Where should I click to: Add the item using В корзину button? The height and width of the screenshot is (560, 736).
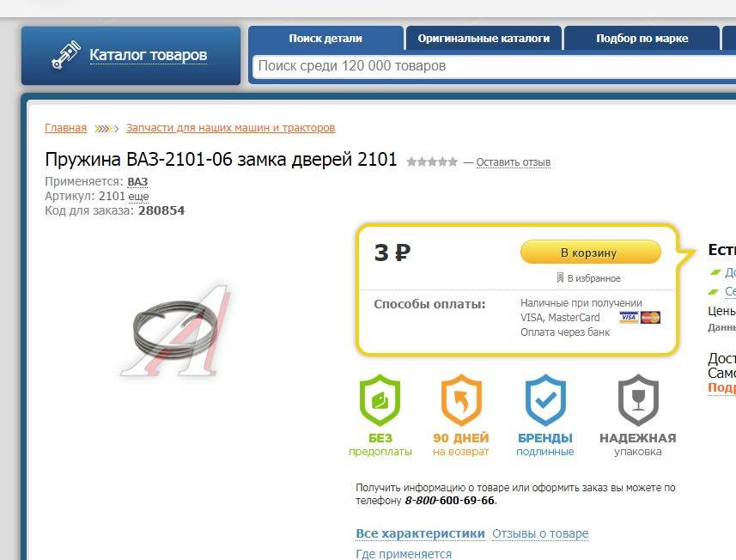(591, 253)
